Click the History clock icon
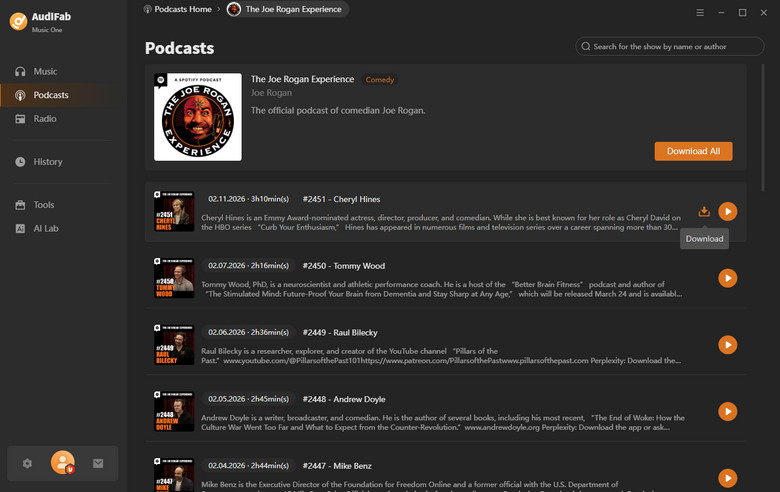The height and width of the screenshot is (492, 780). [x=20, y=162]
